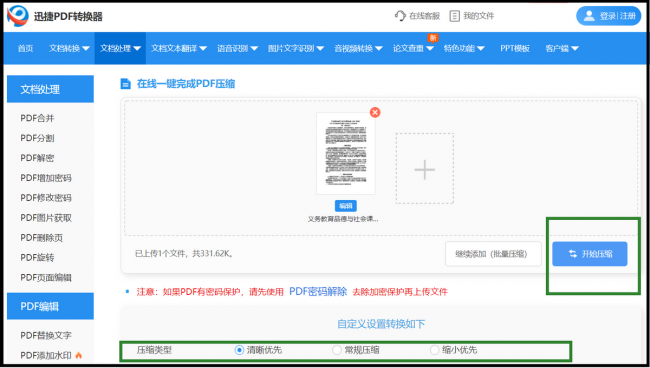
Task: Open PDF页面编辑 in the sidebar
Action: pos(46,277)
